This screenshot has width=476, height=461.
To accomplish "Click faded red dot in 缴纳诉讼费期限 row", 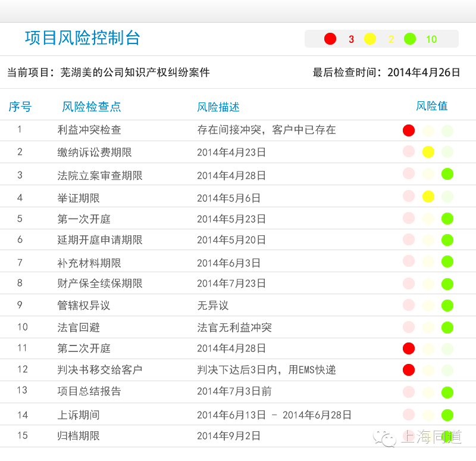I will 409,151.
